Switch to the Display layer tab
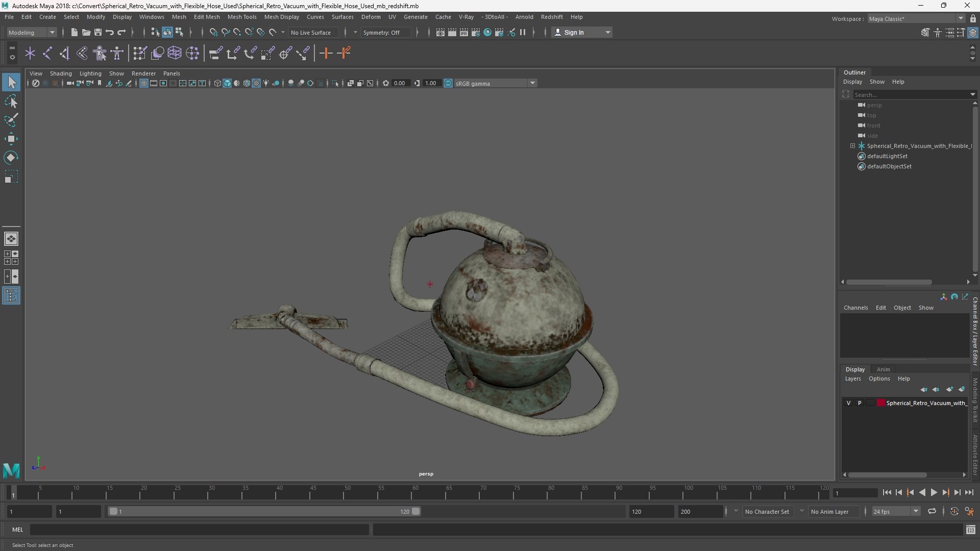 [x=855, y=369]
